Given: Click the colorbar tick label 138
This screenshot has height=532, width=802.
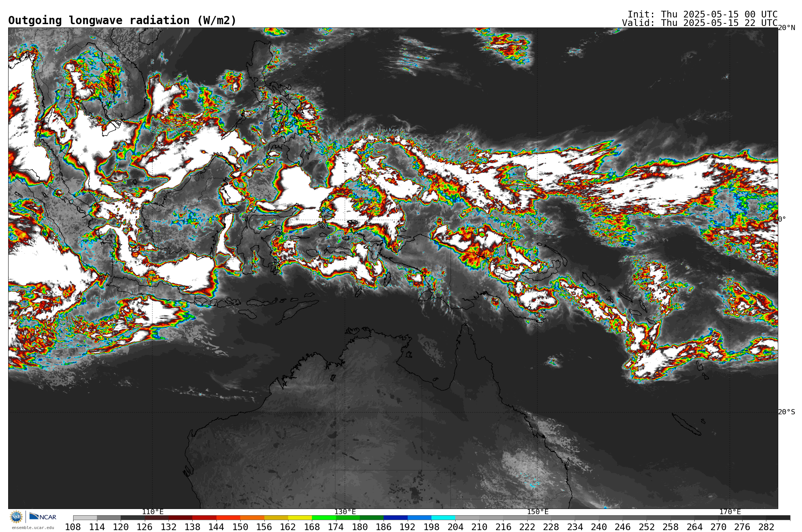Looking at the screenshot, I should pos(192,527).
